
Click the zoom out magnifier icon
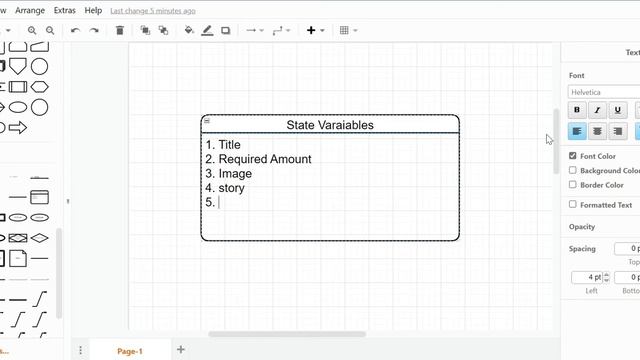pyautogui.click(x=50, y=30)
